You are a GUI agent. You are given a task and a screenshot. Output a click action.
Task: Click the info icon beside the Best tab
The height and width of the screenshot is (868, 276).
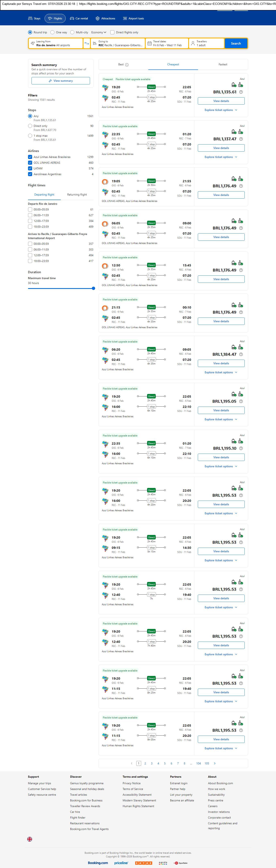click(x=127, y=65)
